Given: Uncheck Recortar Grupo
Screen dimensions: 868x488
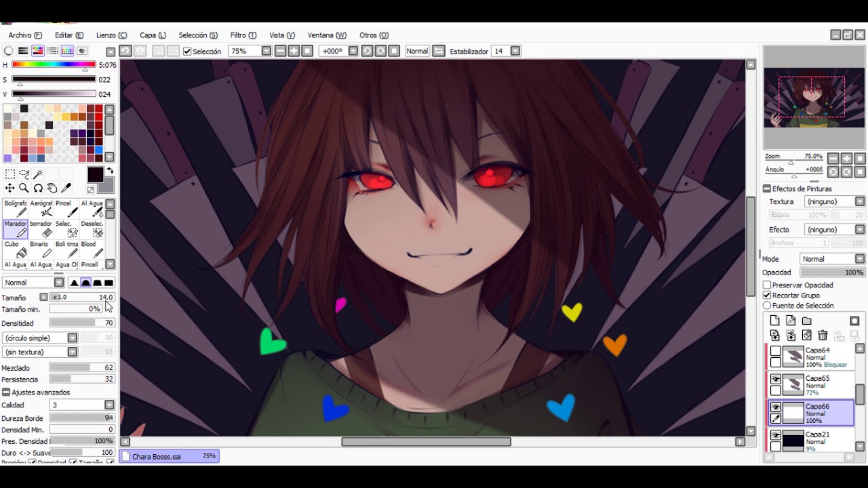Looking at the screenshot, I should pos(767,296).
